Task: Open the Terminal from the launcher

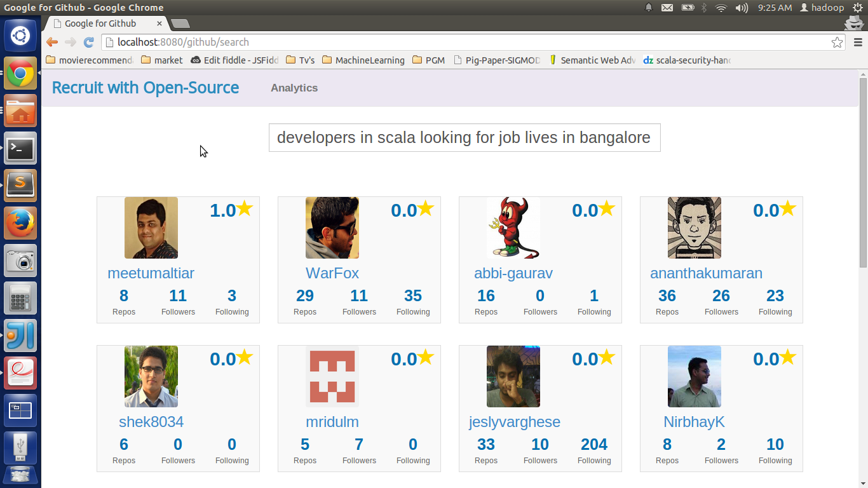Action: click(20, 149)
